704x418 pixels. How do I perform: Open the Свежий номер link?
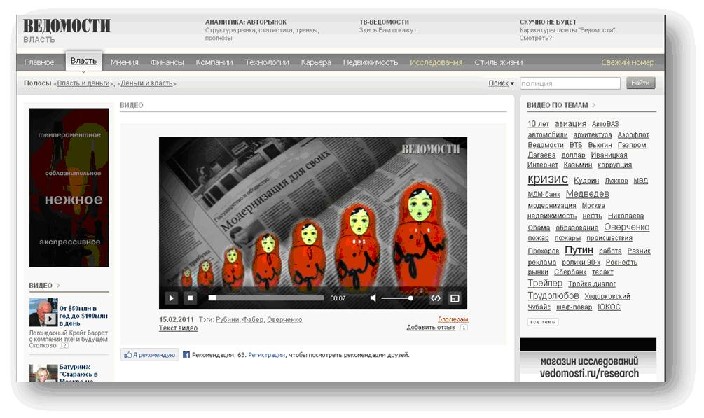coord(627,62)
